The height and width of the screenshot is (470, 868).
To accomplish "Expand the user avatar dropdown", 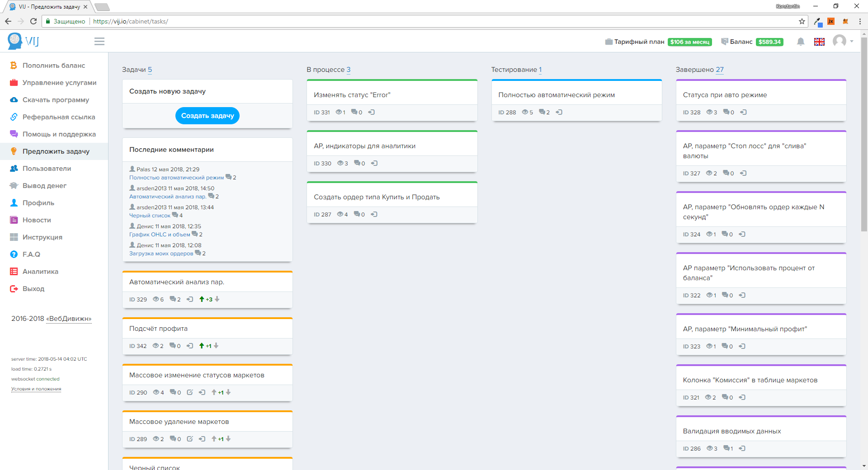I will [x=843, y=42].
